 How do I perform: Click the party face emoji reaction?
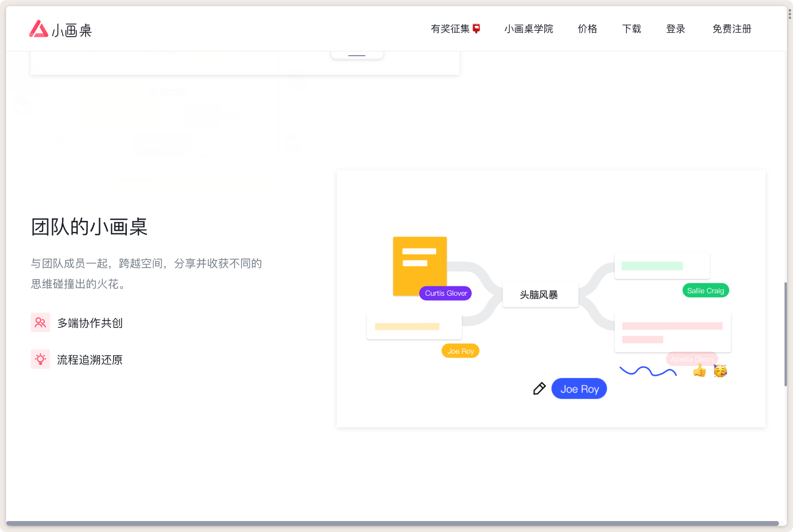[720, 371]
